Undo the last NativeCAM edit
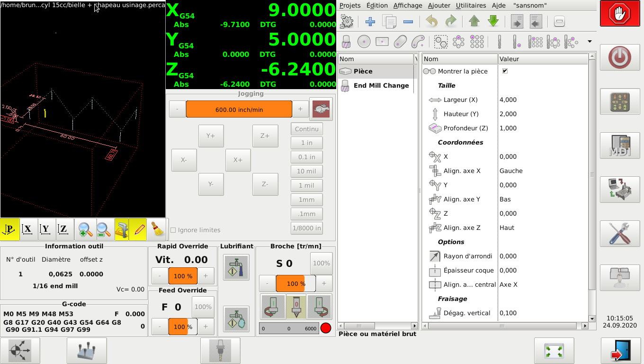This screenshot has height=364, width=644. (431, 21)
